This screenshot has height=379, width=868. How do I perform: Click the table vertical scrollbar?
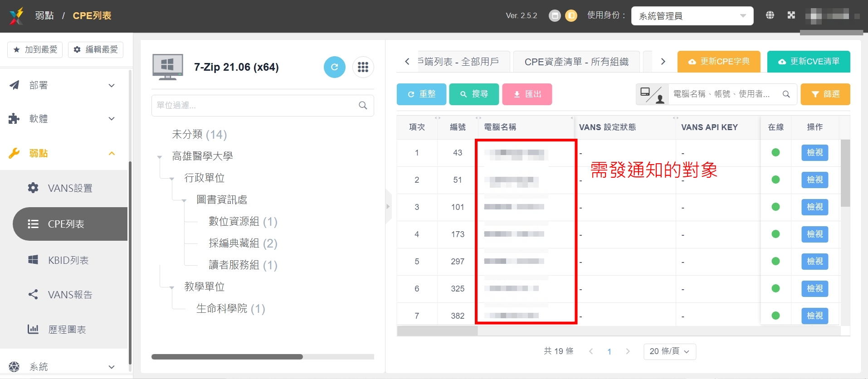coord(845,173)
